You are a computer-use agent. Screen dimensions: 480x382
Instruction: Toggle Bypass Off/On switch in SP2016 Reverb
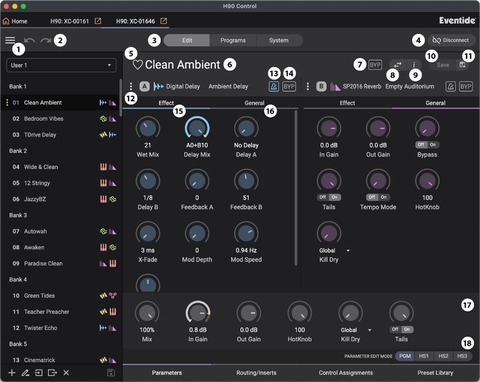tap(427, 145)
